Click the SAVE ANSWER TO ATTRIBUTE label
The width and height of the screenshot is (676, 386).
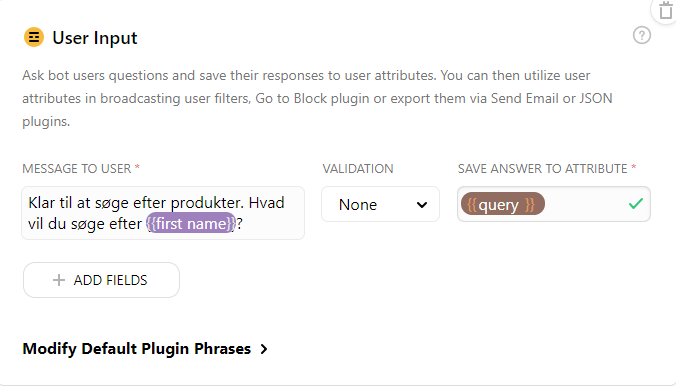tap(542, 169)
